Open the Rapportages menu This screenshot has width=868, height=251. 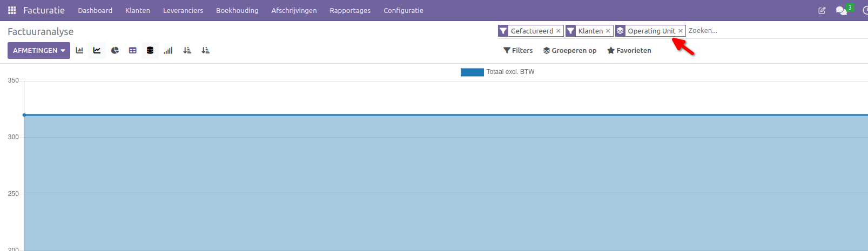(x=350, y=10)
